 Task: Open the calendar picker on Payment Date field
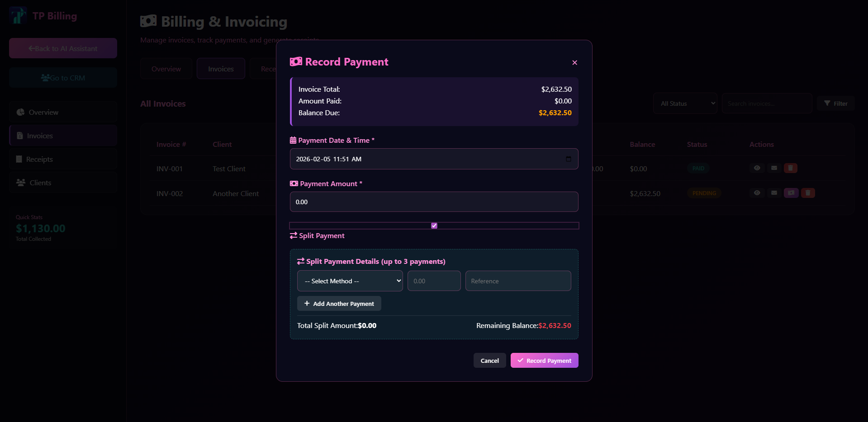pyautogui.click(x=568, y=159)
